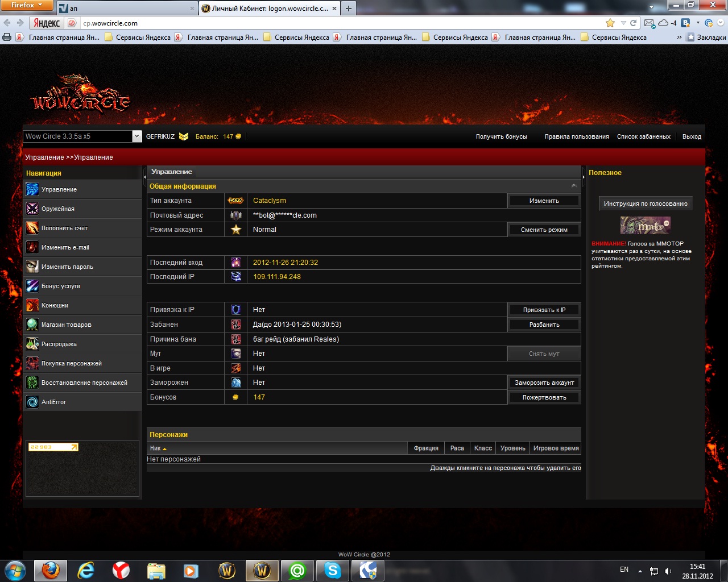728x582 pixels.
Task: Open the Windows Start menu
Action: pyautogui.click(x=15, y=570)
